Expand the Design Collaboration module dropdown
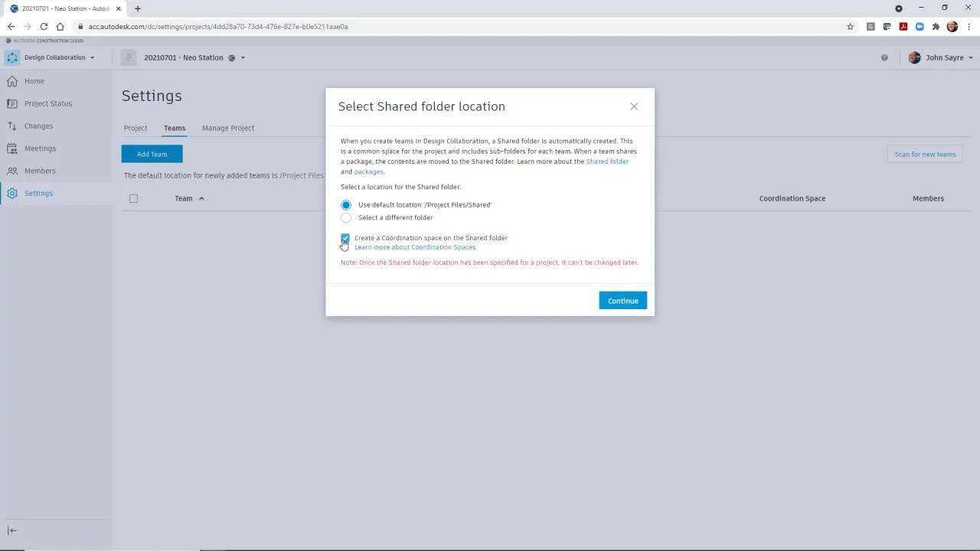Image resolution: width=980 pixels, height=551 pixels. (93, 57)
